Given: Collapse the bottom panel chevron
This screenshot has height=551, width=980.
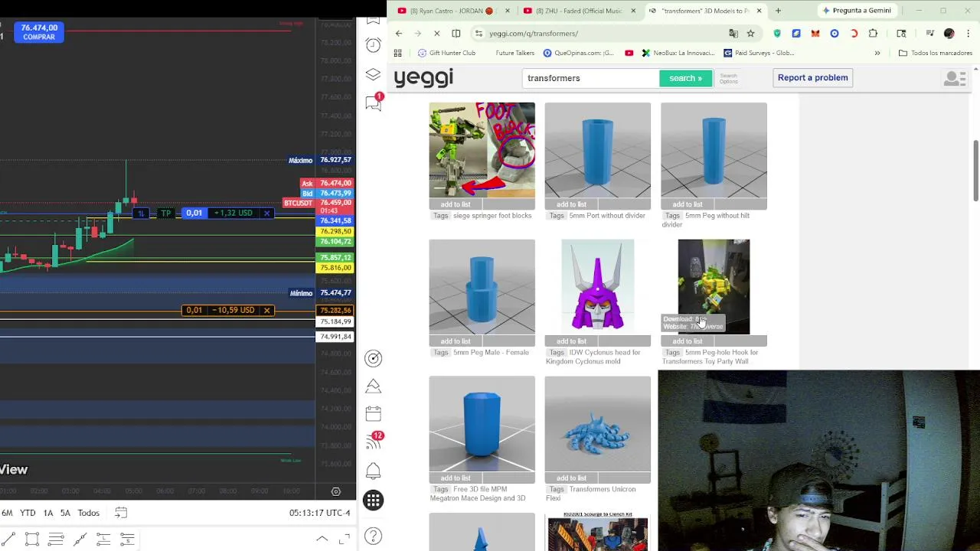Looking at the screenshot, I should (x=322, y=539).
